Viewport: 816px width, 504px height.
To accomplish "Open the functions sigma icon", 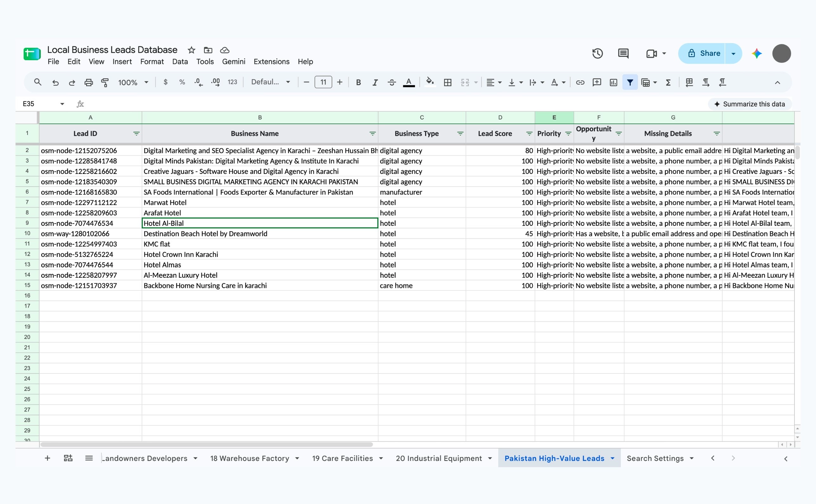I will [668, 82].
